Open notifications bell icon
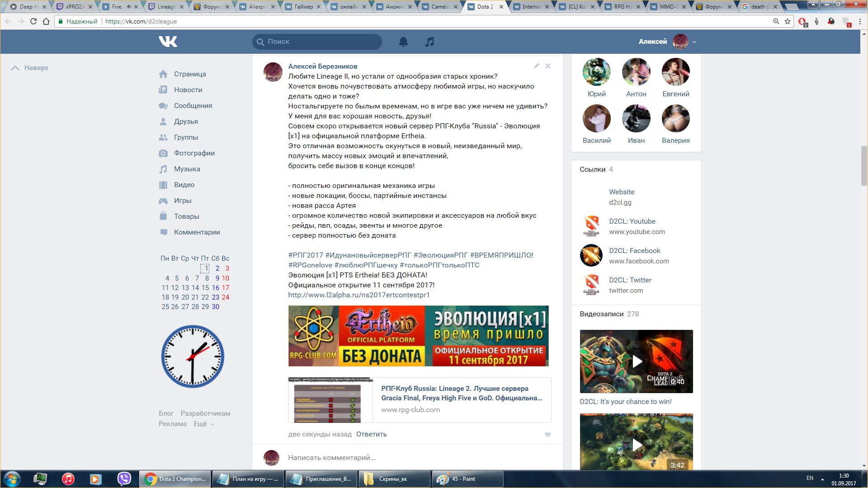This screenshot has height=488, width=868. pos(403,42)
